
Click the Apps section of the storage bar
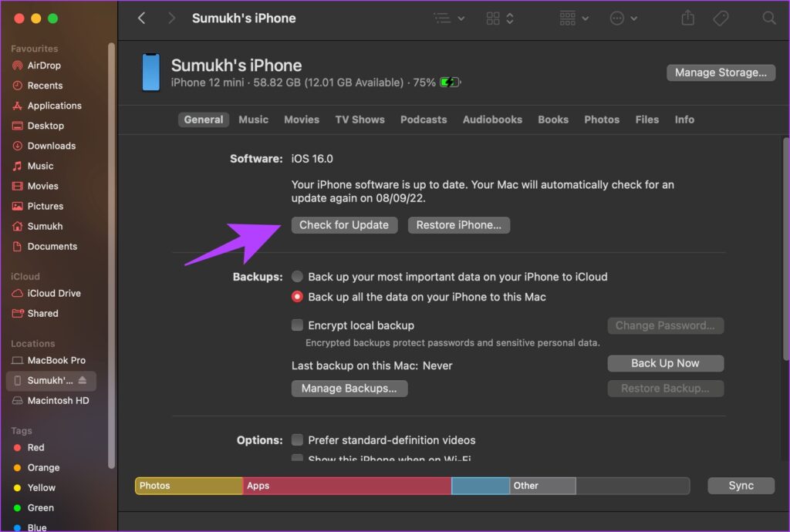pos(347,485)
